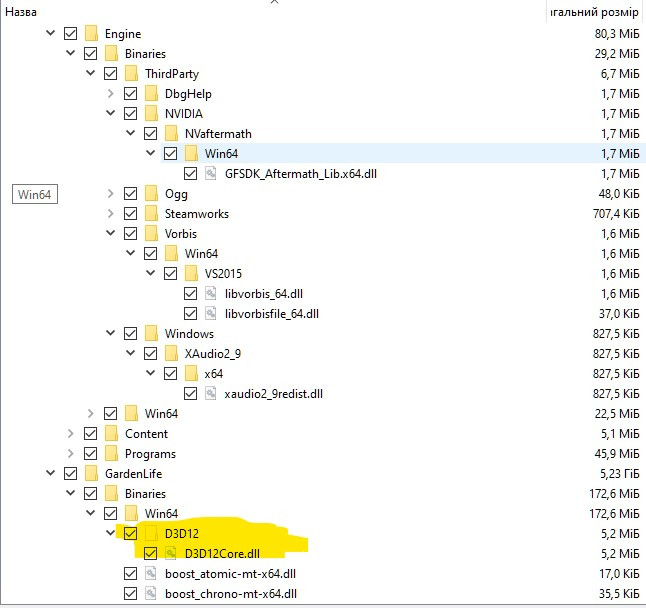Uncheck the Content folder checkbox

pyautogui.click(x=91, y=433)
